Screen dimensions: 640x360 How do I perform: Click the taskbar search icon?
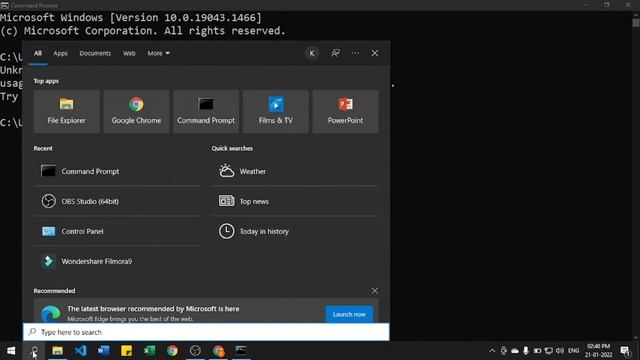(x=34, y=351)
